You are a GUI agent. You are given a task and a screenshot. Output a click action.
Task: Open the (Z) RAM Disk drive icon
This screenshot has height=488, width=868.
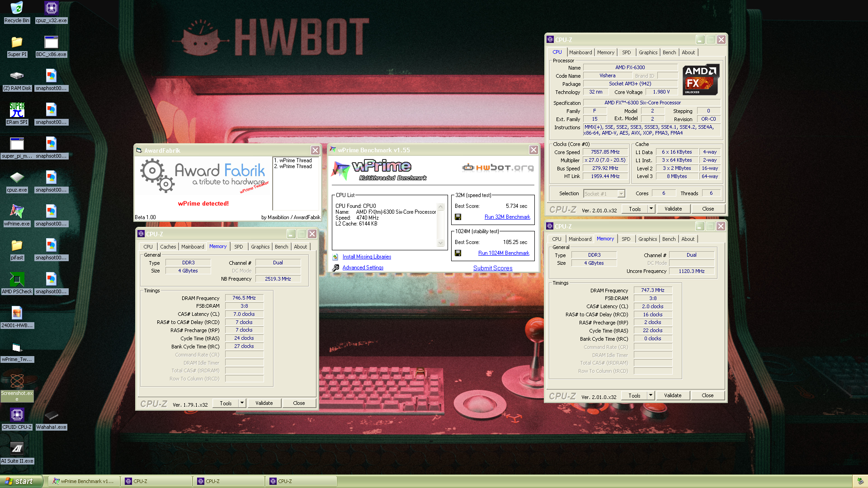pos(17,80)
